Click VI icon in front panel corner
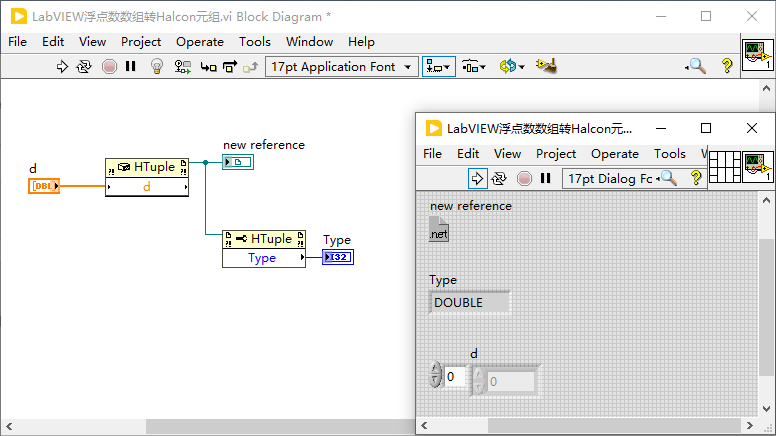The height and width of the screenshot is (436, 776). point(758,167)
